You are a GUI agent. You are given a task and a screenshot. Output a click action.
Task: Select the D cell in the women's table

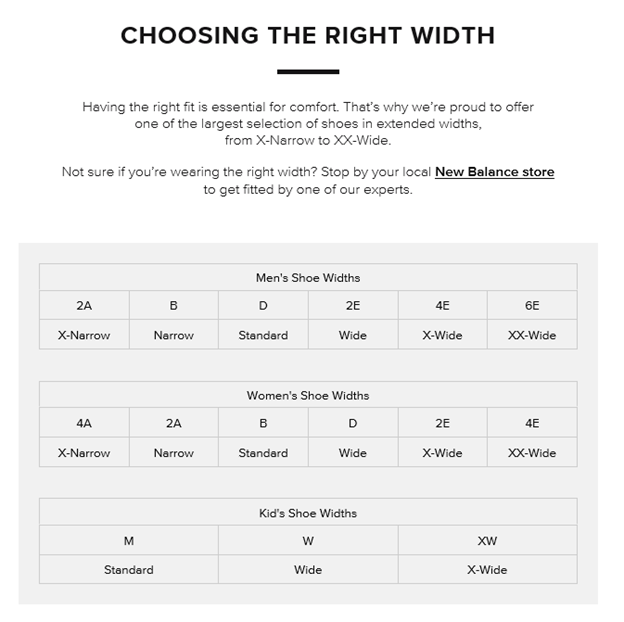coord(352,424)
